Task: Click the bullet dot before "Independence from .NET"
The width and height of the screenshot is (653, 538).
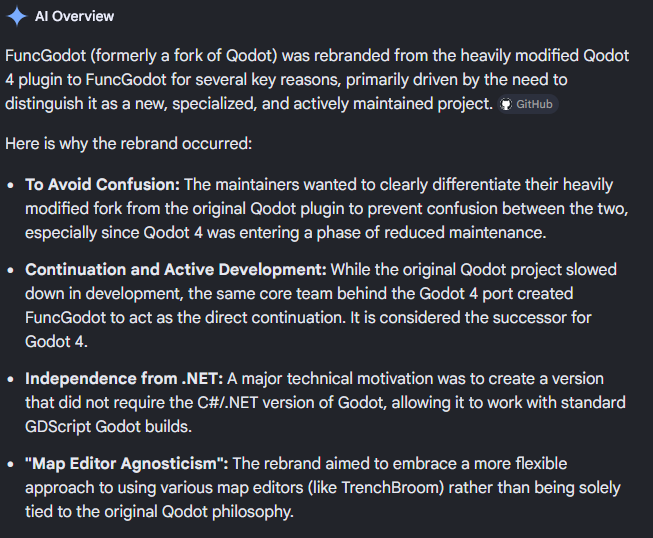Action: coord(11,380)
